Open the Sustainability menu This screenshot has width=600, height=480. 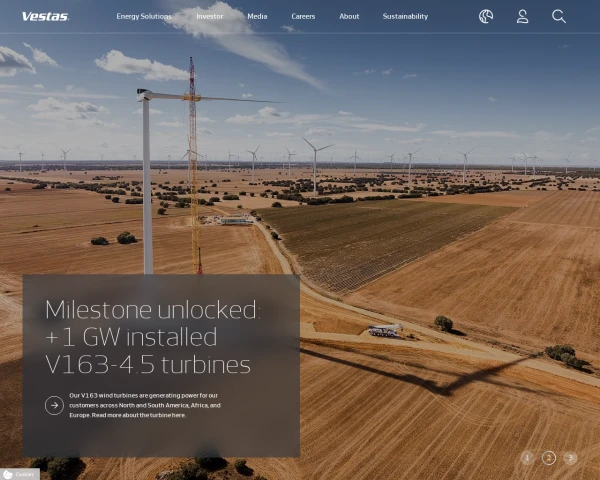(405, 16)
